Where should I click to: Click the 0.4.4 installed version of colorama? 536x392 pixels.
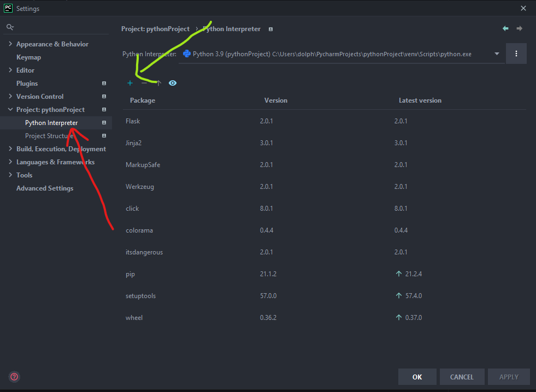point(266,230)
